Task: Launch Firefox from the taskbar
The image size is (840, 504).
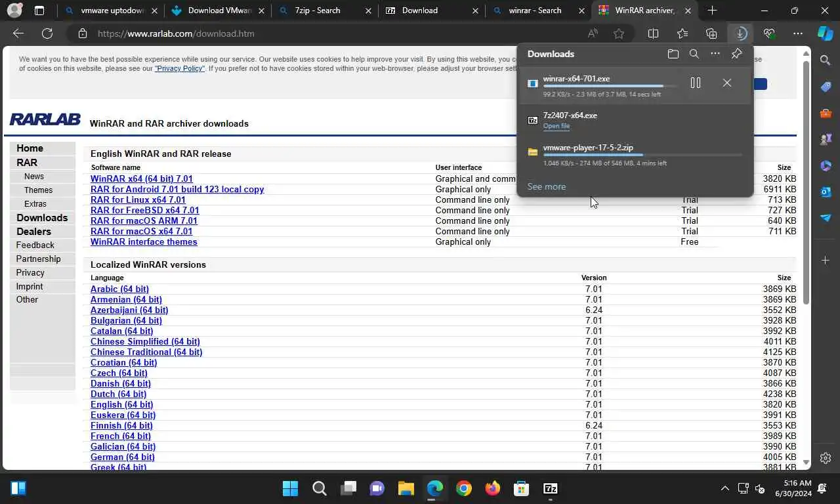Action: click(x=492, y=488)
